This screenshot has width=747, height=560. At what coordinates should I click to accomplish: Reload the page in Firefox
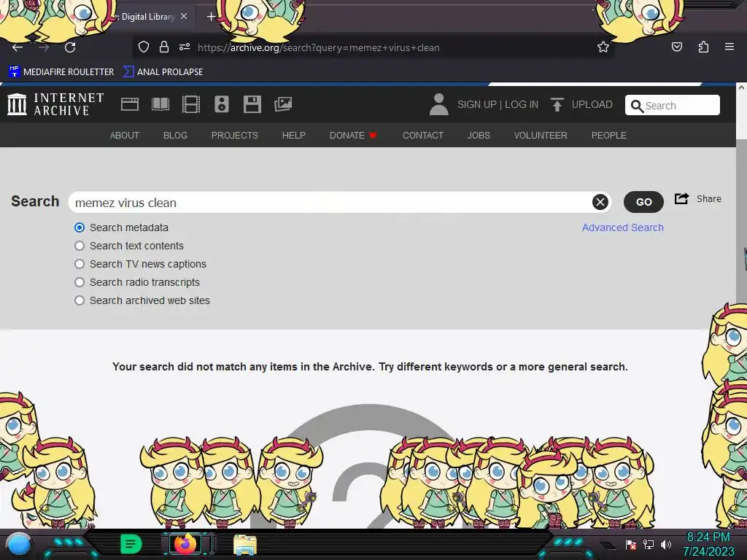pyautogui.click(x=70, y=47)
